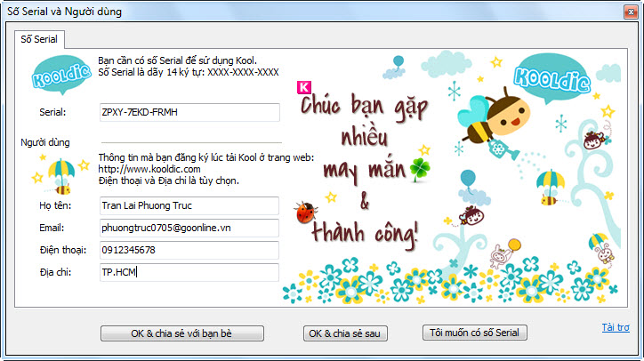Close the Số Serial và Người dùng dialog

[624, 12]
